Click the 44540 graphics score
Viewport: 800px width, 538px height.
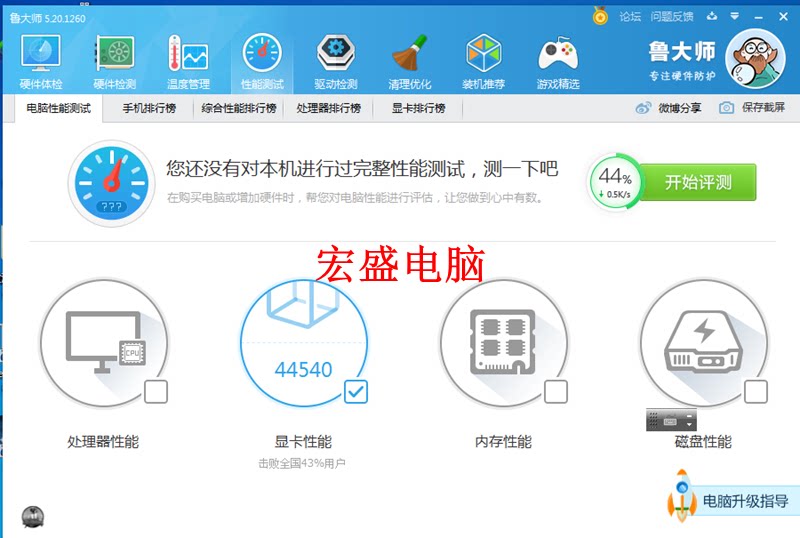304,370
